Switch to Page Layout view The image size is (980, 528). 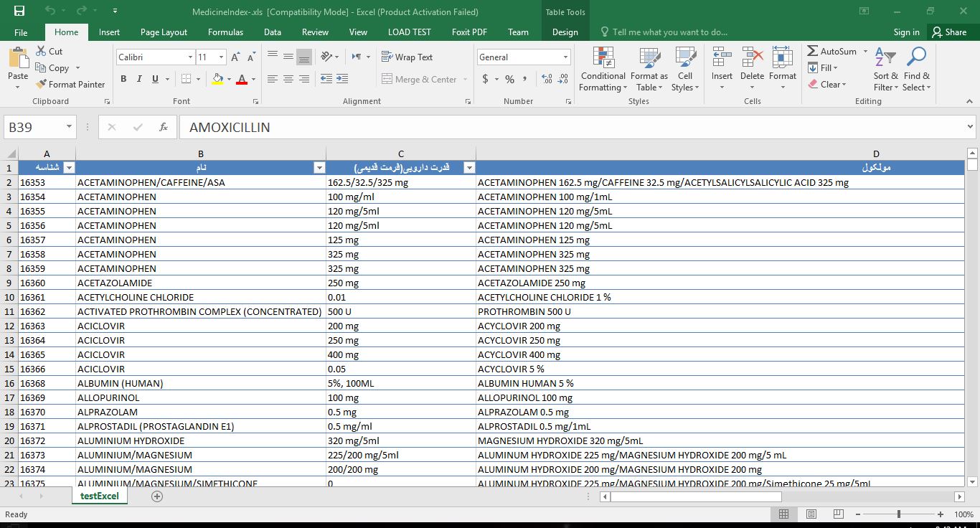click(811, 514)
